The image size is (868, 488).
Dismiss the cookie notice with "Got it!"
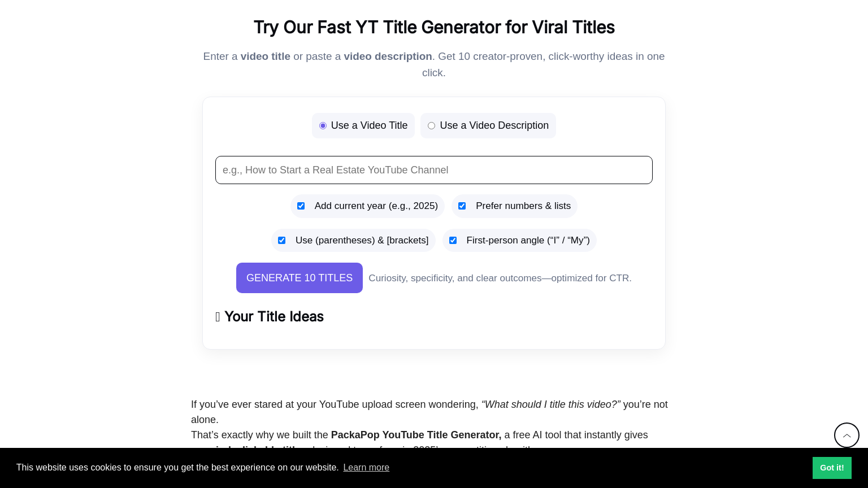pos(832,468)
